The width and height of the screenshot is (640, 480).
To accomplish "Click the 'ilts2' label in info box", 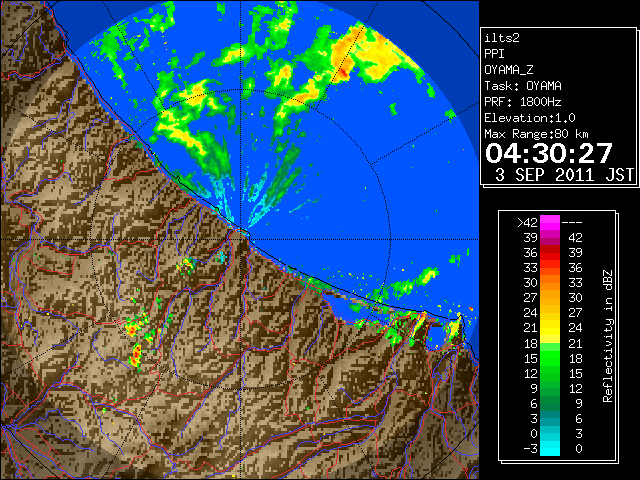I will click(502, 38).
